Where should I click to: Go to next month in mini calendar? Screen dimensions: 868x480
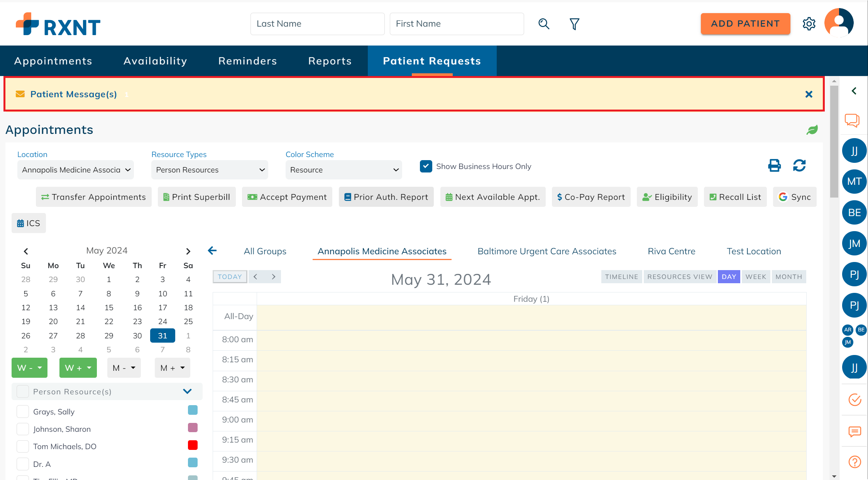188,251
